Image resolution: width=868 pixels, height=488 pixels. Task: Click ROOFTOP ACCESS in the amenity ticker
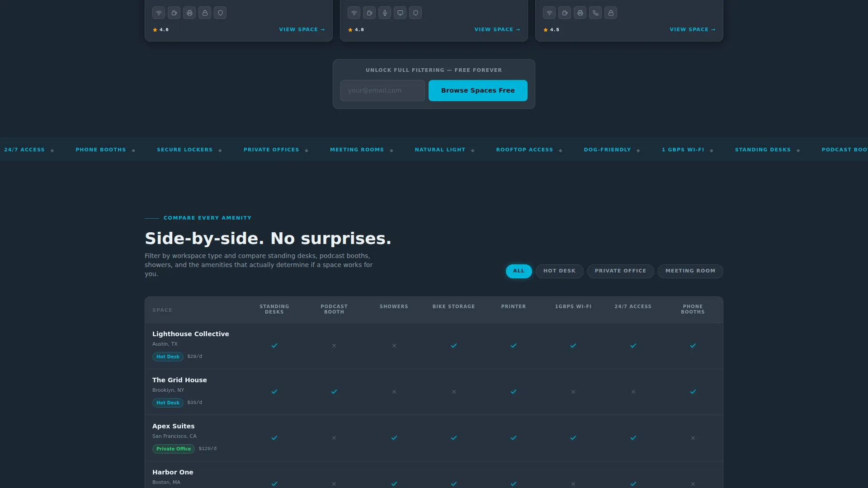[524, 150]
